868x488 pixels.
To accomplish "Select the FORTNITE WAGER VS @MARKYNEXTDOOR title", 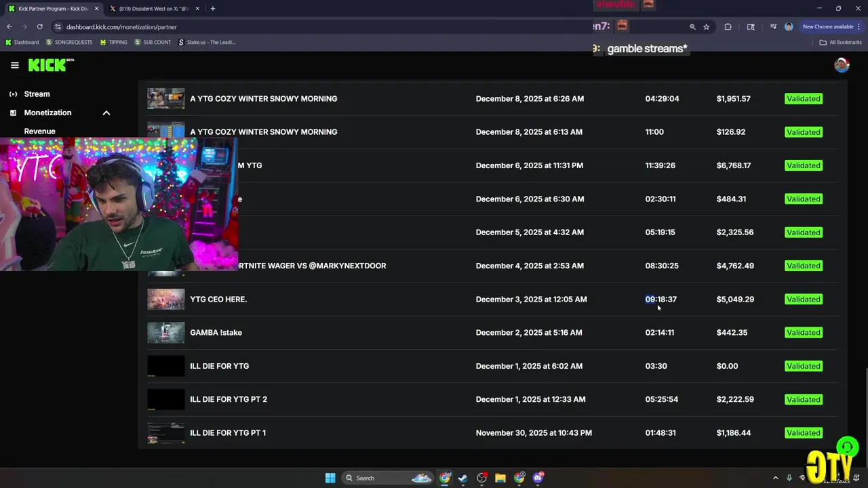I will [x=312, y=266].
